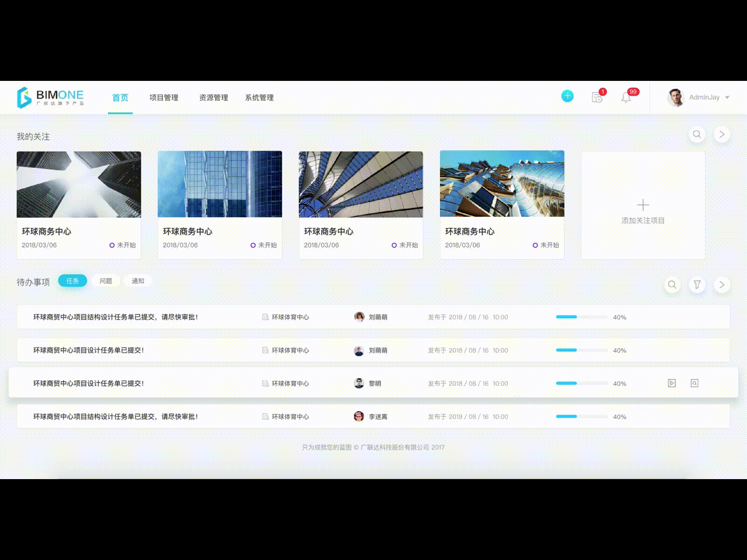
Task: Select the 任务 filter pill
Action: (73, 281)
